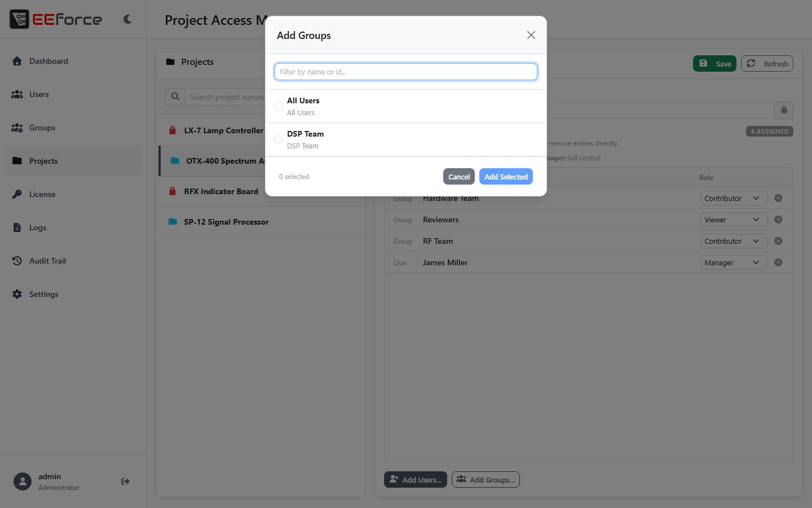
Task: Check the DSP Team group checkbox
Action: (279, 139)
